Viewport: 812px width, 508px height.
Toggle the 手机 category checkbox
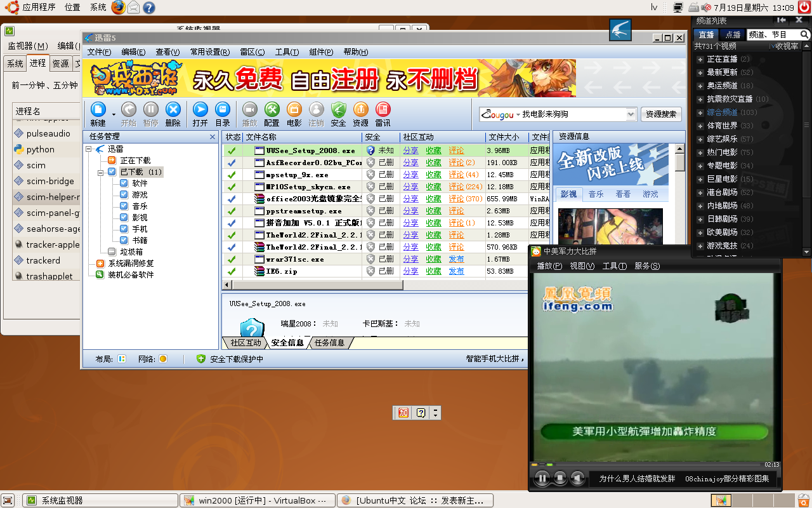(124, 229)
